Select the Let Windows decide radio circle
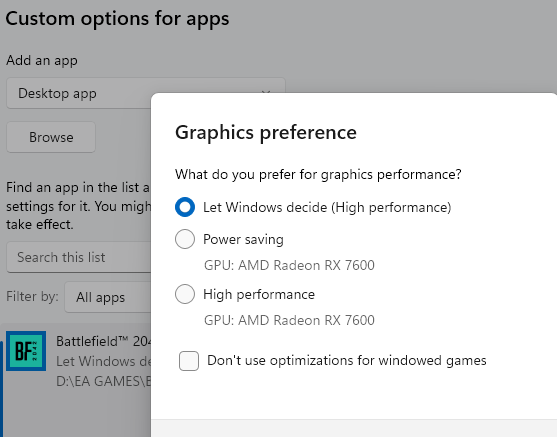 pos(185,207)
